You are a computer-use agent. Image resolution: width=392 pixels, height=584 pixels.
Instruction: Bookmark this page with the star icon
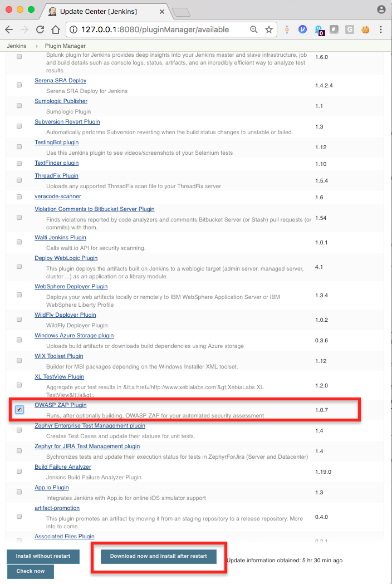coord(268,30)
